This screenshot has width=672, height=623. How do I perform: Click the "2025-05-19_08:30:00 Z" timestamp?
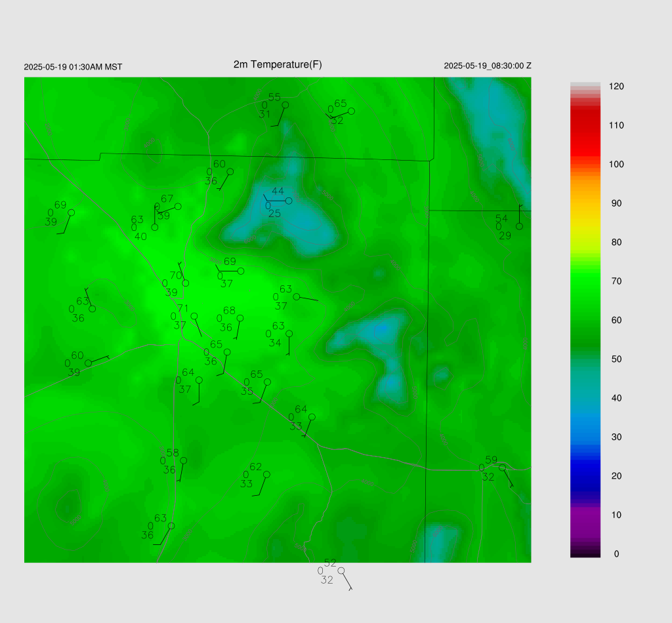point(488,66)
